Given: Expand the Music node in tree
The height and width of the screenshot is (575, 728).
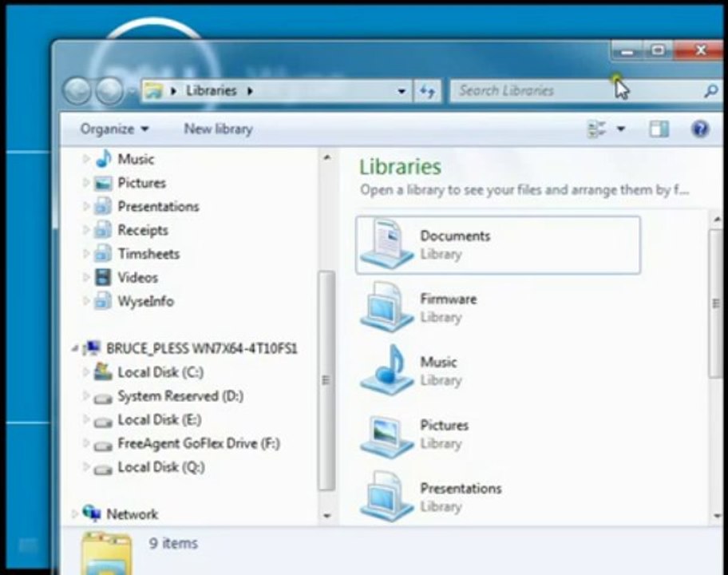Looking at the screenshot, I should [86, 159].
